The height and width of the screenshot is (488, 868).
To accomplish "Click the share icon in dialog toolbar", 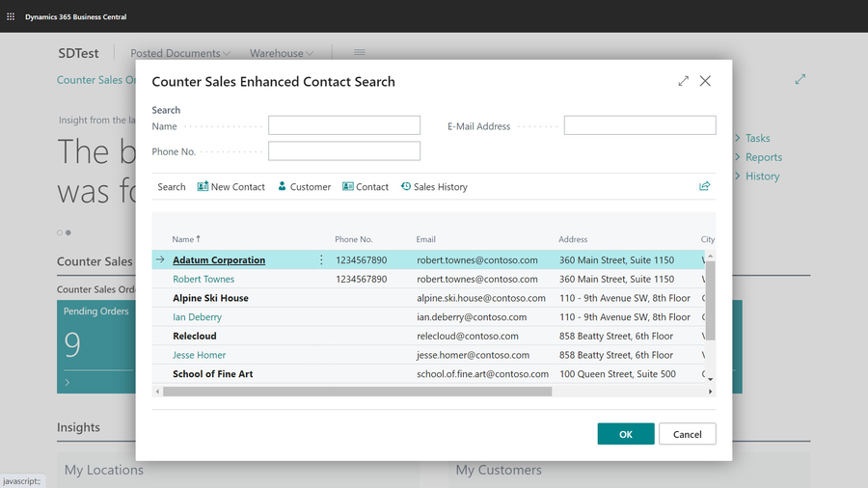I will pos(704,186).
